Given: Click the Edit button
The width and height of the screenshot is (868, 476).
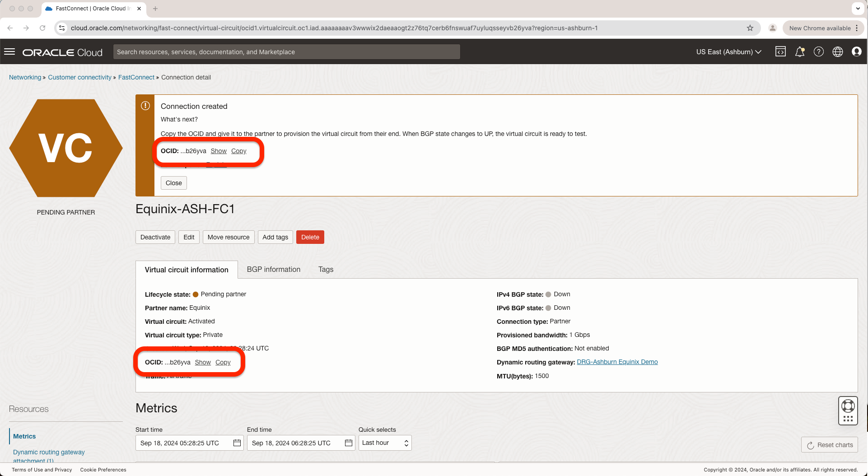Looking at the screenshot, I should tap(189, 237).
